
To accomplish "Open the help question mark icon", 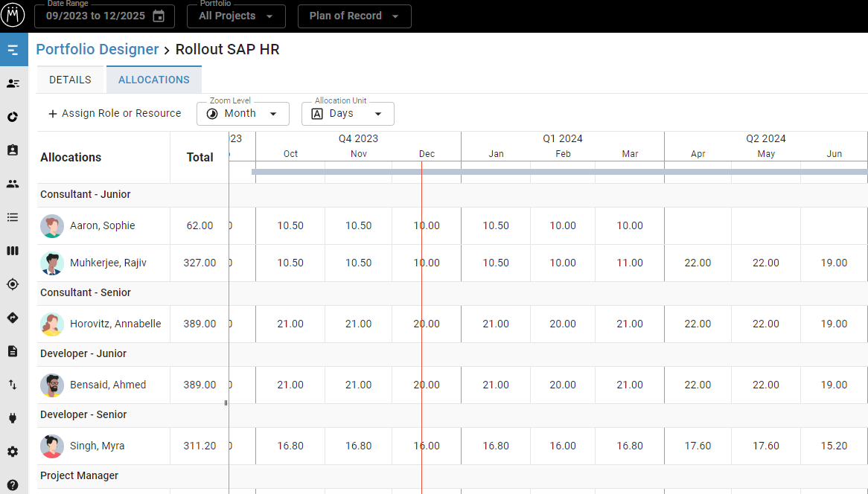I will [13, 485].
